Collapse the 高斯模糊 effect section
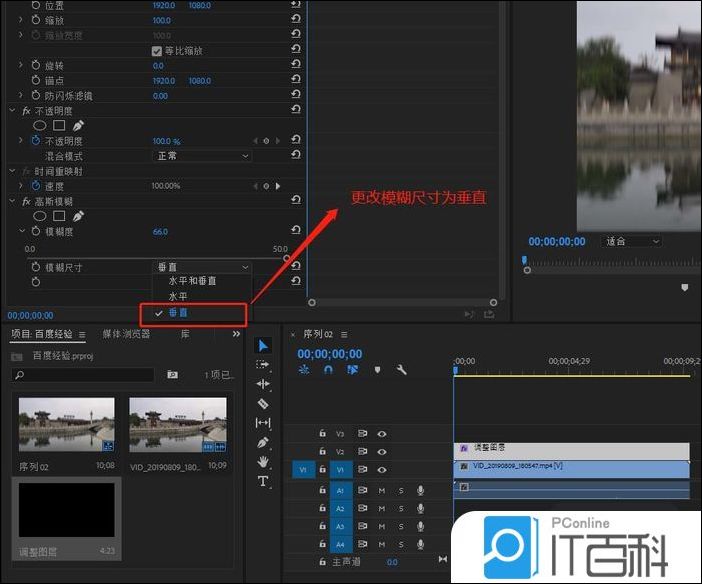Image resolution: width=702 pixels, height=584 pixels. pyautogui.click(x=13, y=201)
